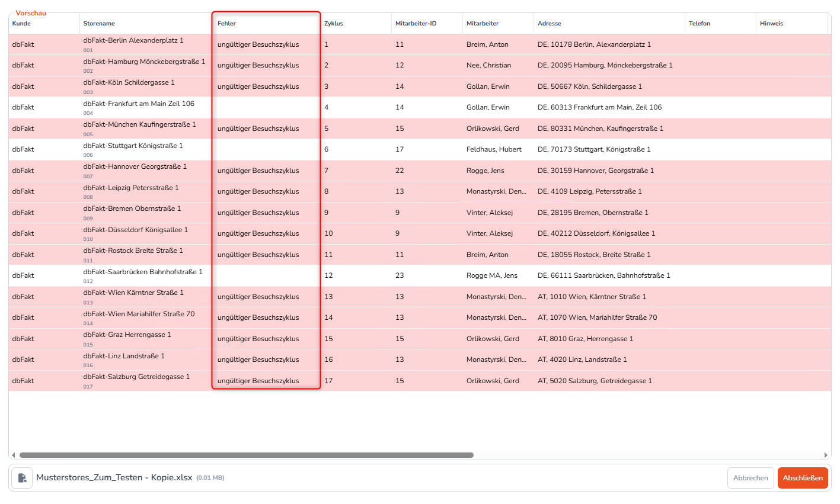840x504 pixels.
Task: Click the Zyklus column header
Action: click(333, 24)
